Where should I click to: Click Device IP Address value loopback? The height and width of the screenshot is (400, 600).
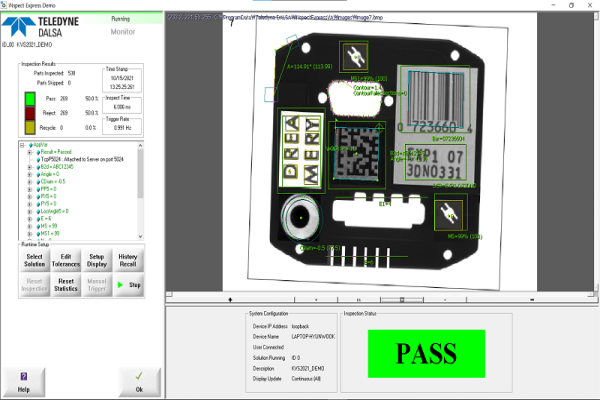point(300,327)
